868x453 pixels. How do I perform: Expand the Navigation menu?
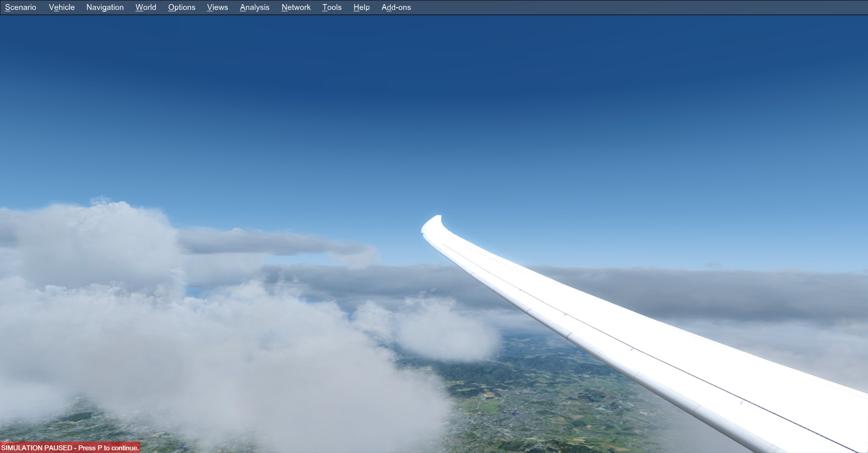pyautogui.click(x=105, y=7)
